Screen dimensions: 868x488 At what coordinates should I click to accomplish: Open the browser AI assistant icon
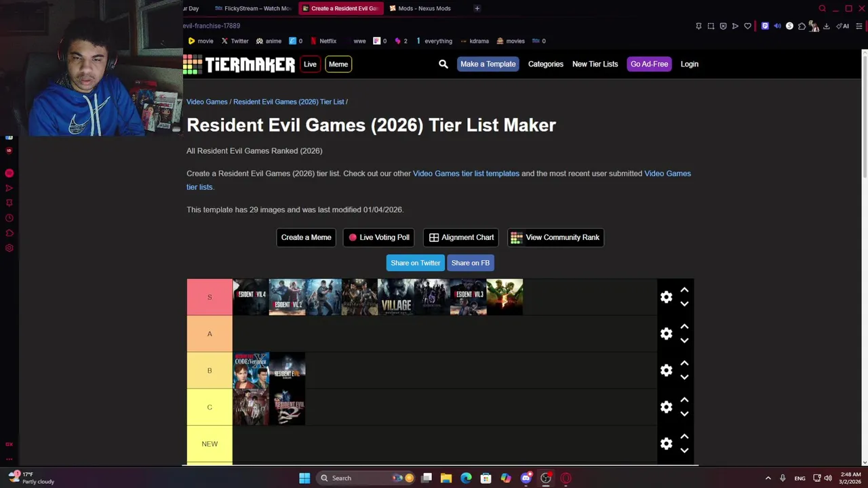(842, 26)
